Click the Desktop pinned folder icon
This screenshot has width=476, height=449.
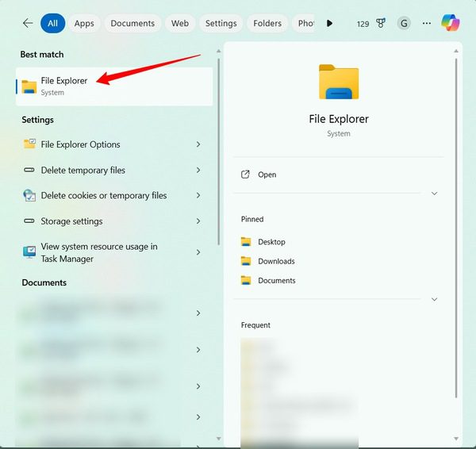coord(246,242)
